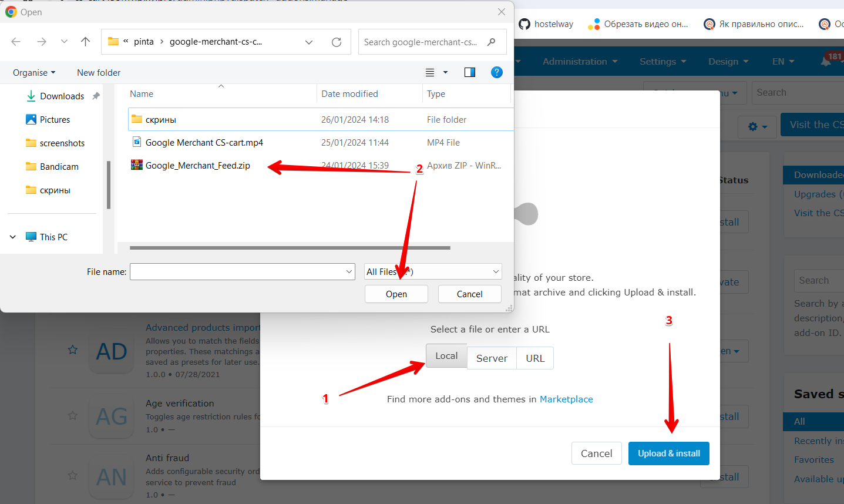Open the Settings menu
The height and width of the screenshot is (504, 844).
[x=663, y=61]
